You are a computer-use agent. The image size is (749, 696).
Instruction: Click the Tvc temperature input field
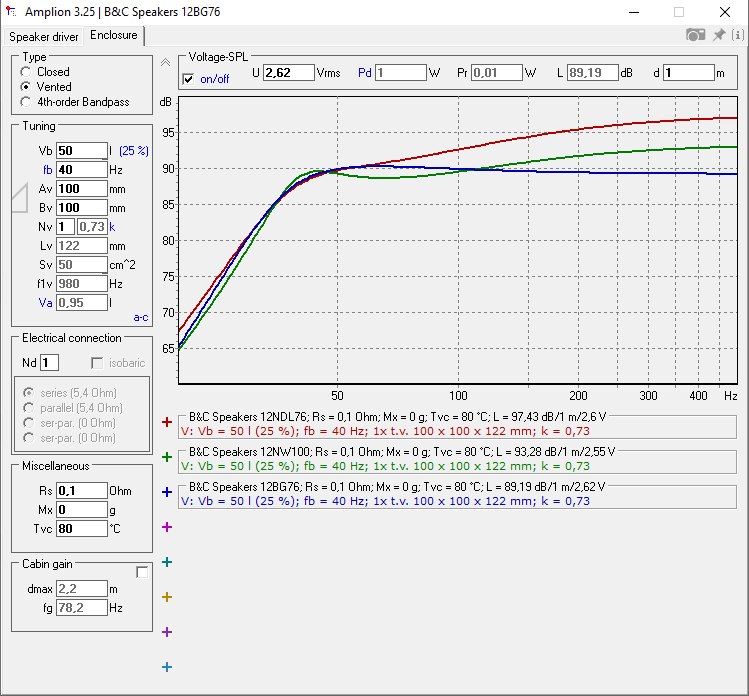click(82, 529)
